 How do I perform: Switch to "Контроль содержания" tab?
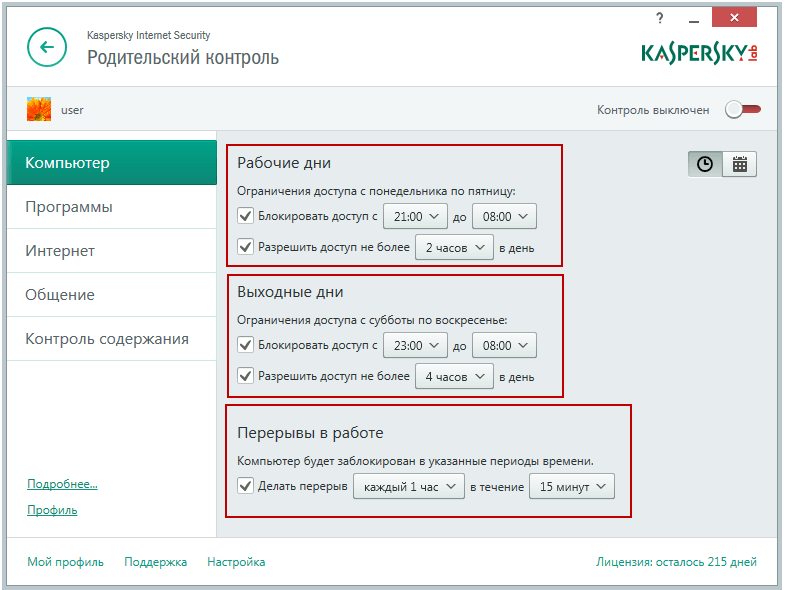coord(112,339)
